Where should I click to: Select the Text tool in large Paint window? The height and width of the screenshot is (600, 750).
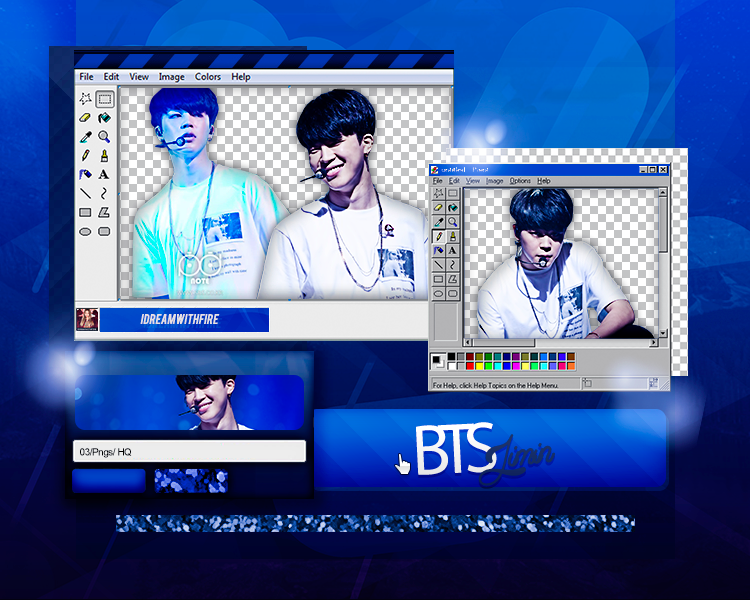pos(104,175)
